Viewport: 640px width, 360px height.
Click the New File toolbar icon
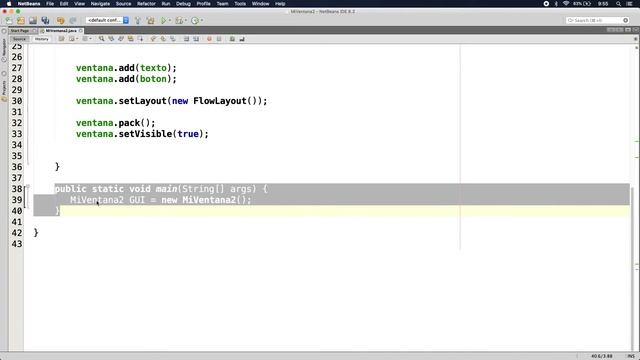9,20
